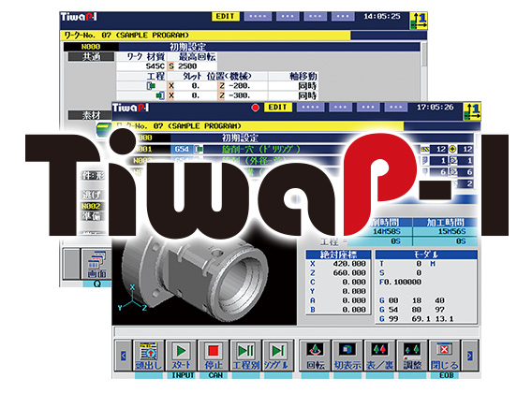Click the red record indicator in front window
The image size is (532, 393).
255,108
